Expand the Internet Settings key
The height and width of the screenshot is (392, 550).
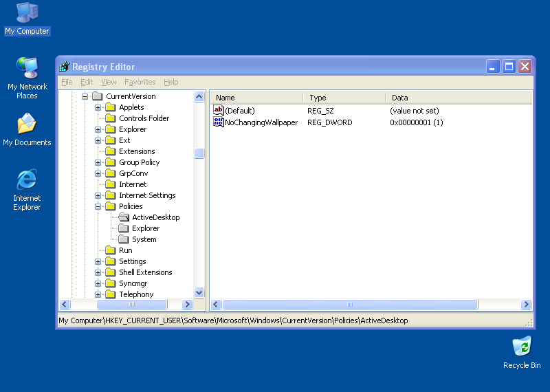[x=98, y=195]
